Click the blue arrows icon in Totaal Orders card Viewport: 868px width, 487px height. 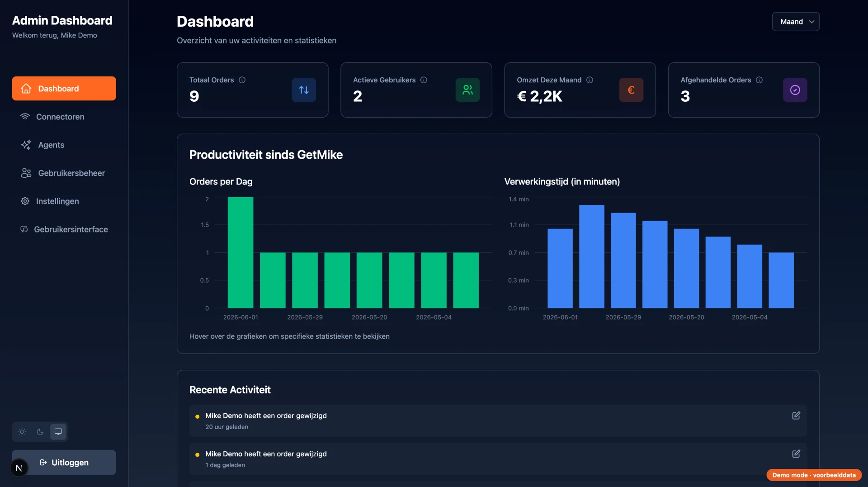click(x=304, y=90)
